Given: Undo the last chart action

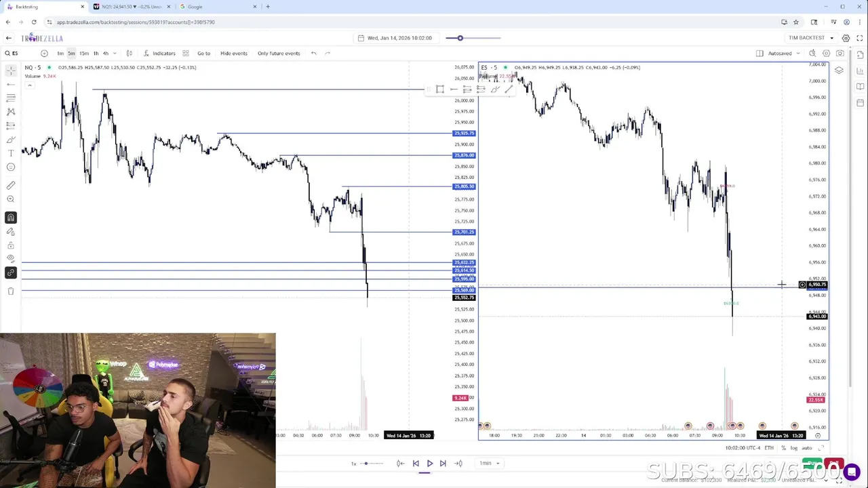Looking at the screenshot, I should pyautogui.click(x=313, y=54).
